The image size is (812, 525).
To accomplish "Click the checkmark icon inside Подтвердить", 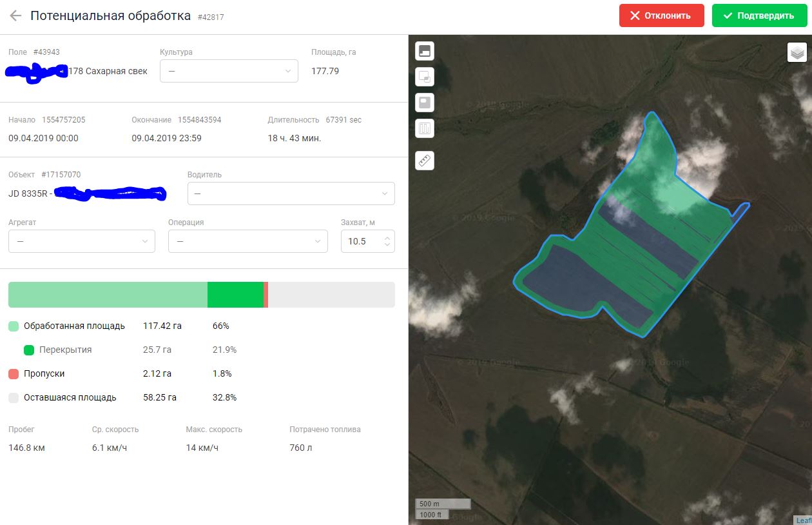I will (x=728, y=16).
